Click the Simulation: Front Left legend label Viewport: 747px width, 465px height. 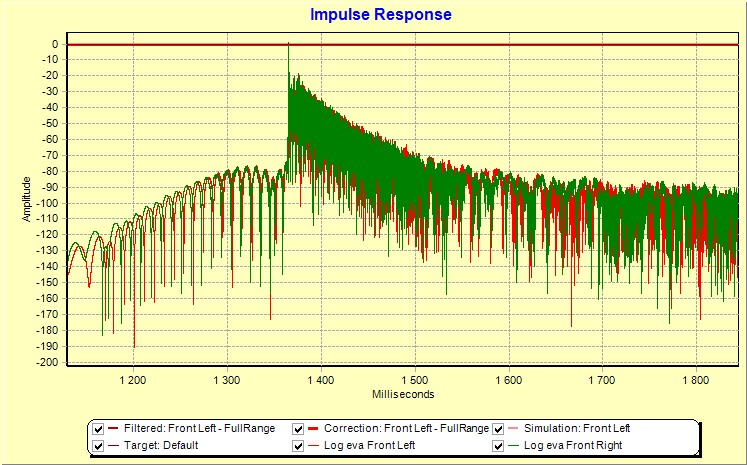click(577, 428)
